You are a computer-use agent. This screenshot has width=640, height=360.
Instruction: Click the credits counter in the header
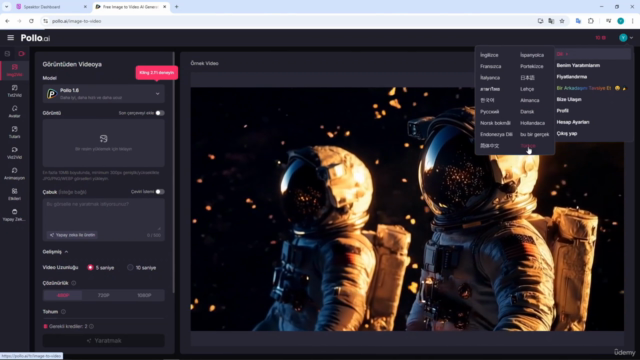click(x=600, y=38)
